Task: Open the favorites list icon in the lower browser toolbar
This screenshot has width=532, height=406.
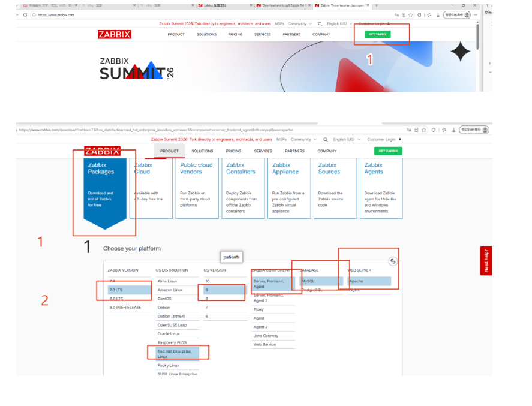Action: [444, 130]
